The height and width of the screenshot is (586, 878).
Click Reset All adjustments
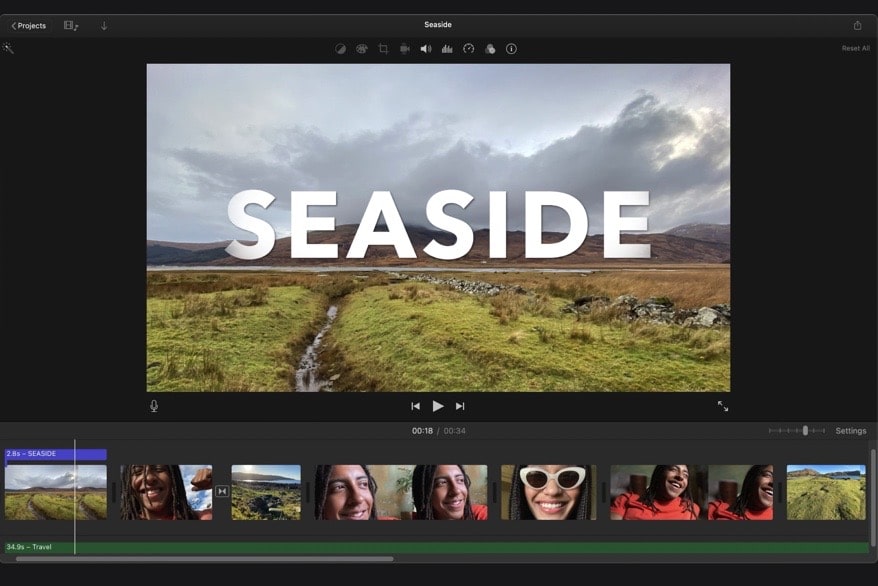(855, 49)
